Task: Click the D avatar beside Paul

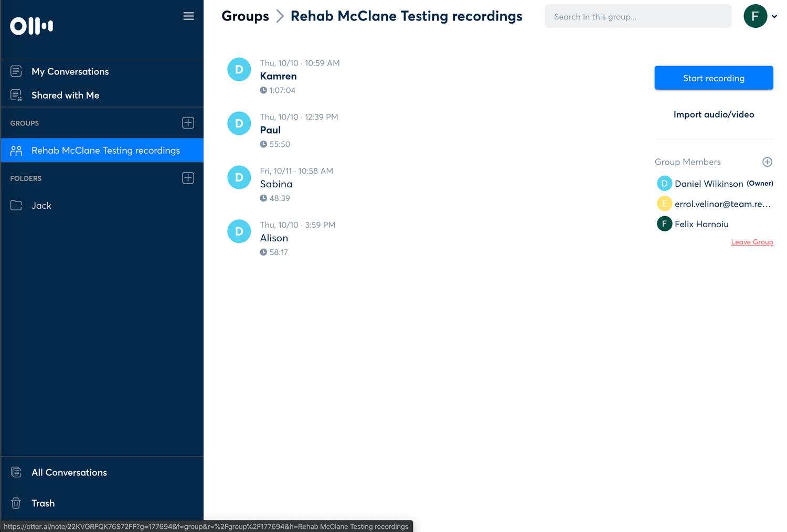Action: click(x=239, y=123)
